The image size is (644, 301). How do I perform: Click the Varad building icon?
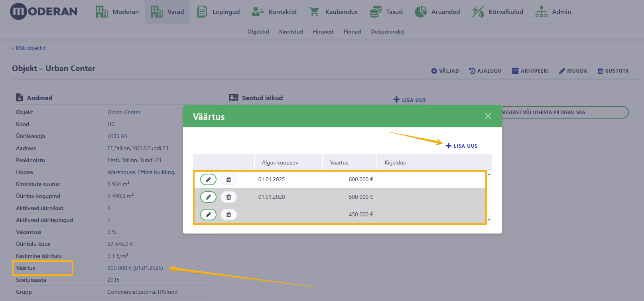click(156, 12)
